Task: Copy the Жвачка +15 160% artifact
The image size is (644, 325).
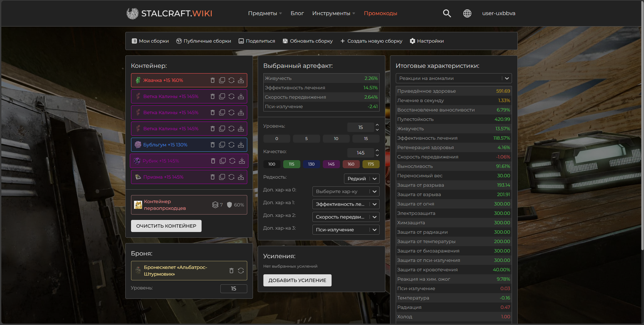Action: tap(222, 80)
